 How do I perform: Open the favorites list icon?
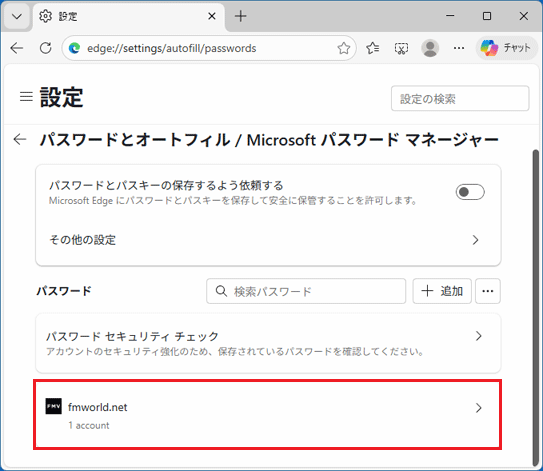(x=373, y=48)
